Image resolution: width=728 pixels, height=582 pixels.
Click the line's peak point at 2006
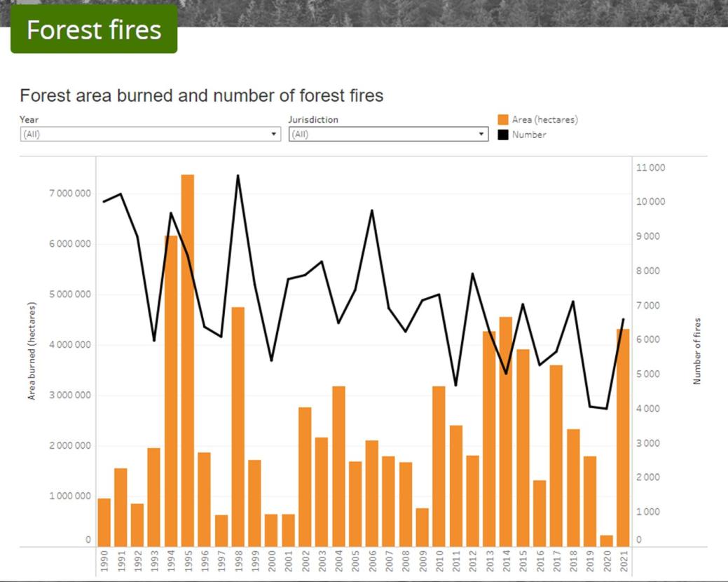click(x=371, y=210)
